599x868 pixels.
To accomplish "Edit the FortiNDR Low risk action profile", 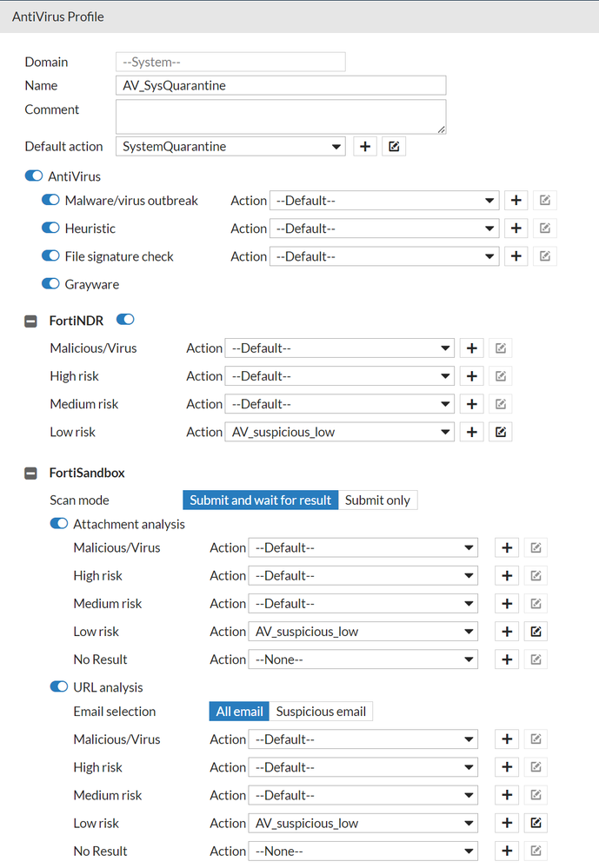I will click(x=500, y=432).
